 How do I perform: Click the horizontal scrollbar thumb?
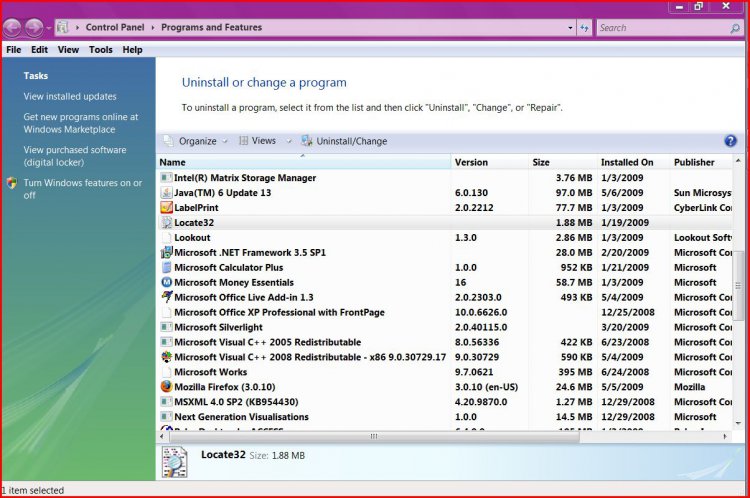374,436
